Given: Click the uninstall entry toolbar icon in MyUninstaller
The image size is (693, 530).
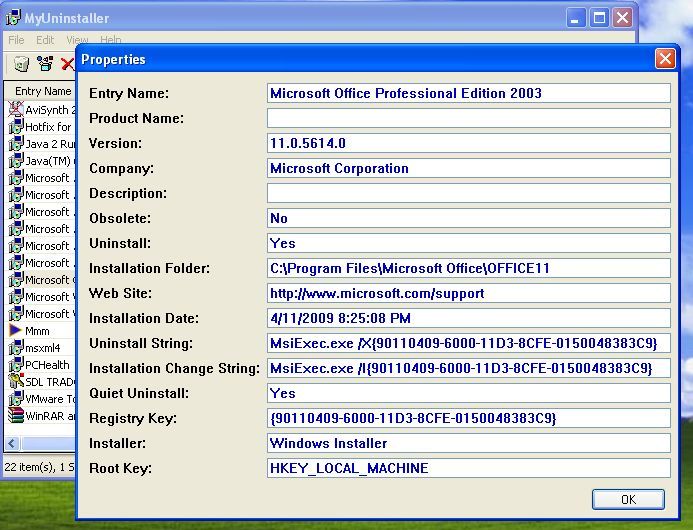Looking at the screenshot, I should click(x=21, y=64).
